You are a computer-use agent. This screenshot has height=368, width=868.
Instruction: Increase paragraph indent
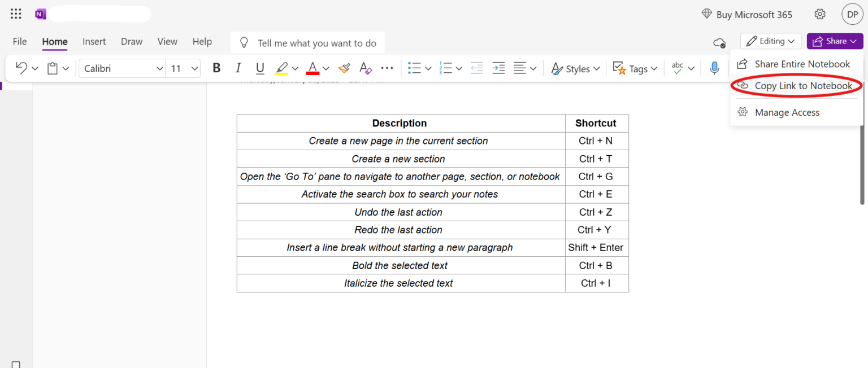point(498,68)
